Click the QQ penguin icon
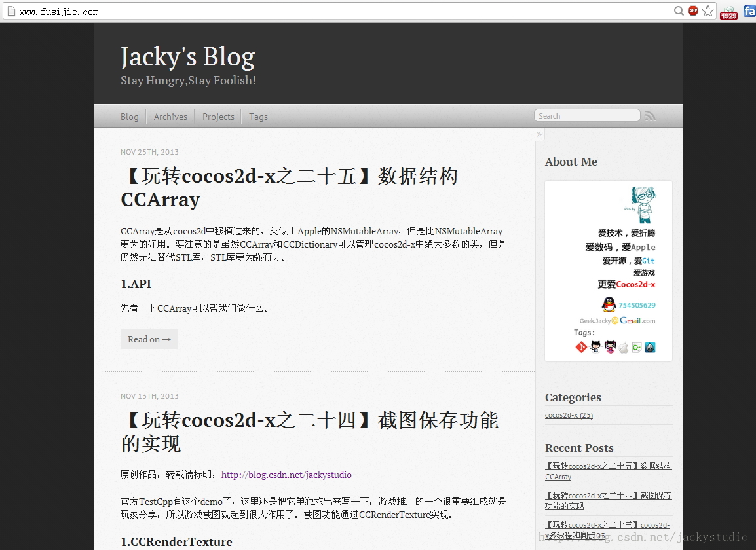Screen dimensions: 756x550 [x=609, y=304]
